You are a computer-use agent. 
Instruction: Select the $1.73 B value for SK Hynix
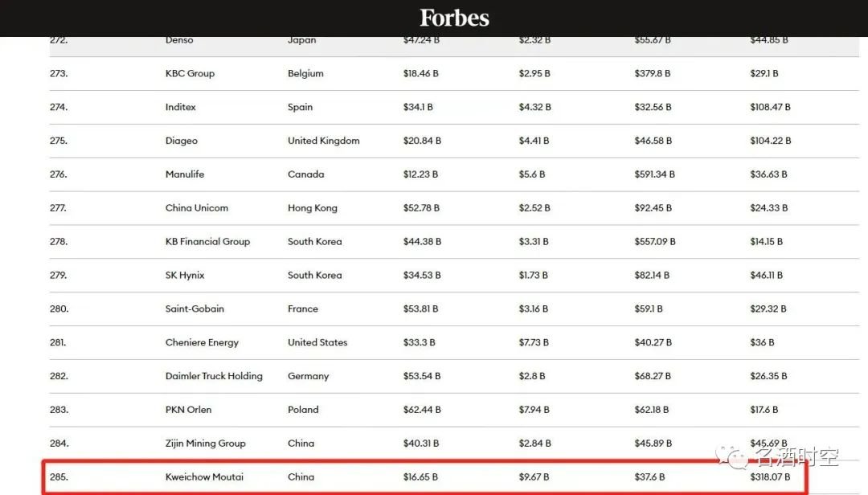coord(533,275)
